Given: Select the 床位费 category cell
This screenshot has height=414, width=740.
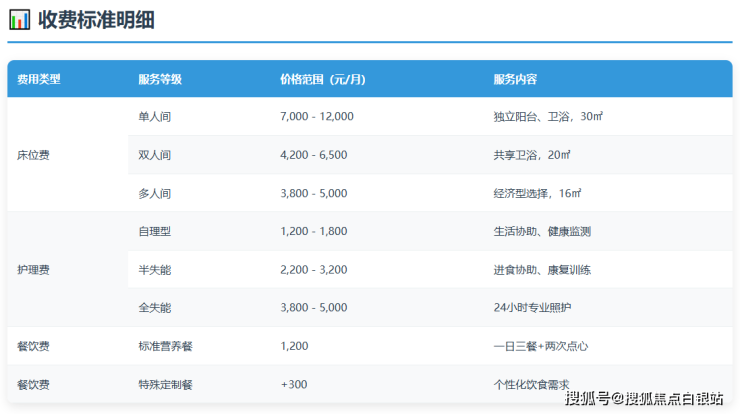Looking at the screenshot, I should tap(33, 155).
